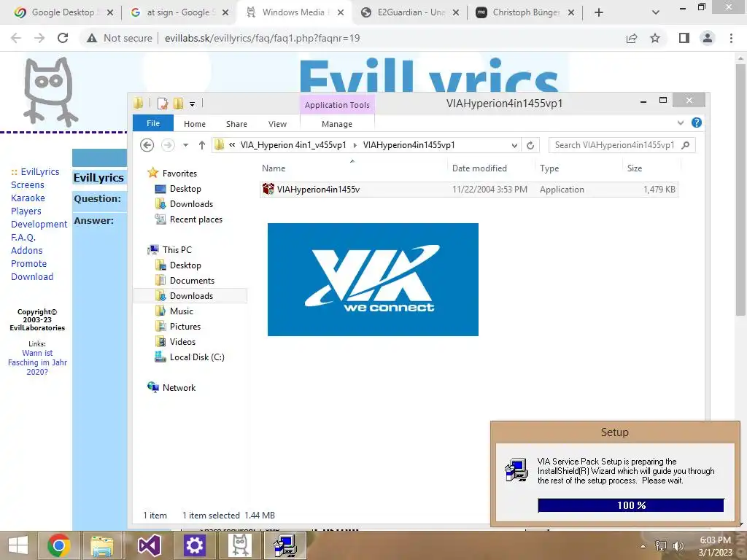Open Customize Quick Access Toolbar dropdown

(x=192, y=104)
